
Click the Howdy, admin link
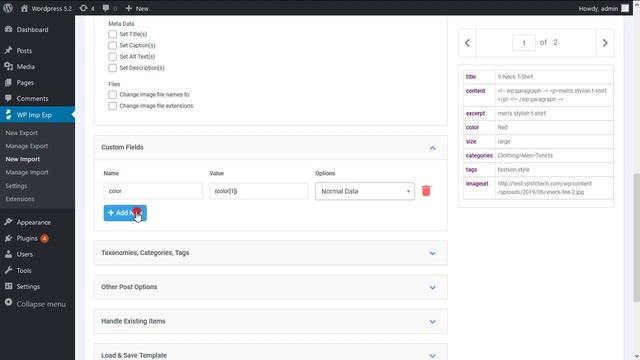tap(598, 9)
